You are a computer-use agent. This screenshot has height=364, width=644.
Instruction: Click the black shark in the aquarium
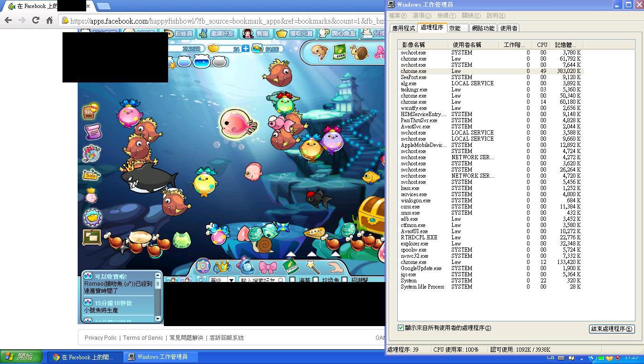point(148,178)
